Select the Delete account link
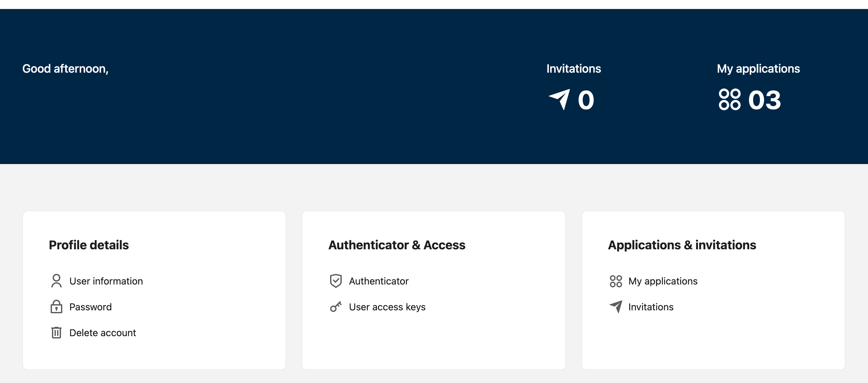 102,333
